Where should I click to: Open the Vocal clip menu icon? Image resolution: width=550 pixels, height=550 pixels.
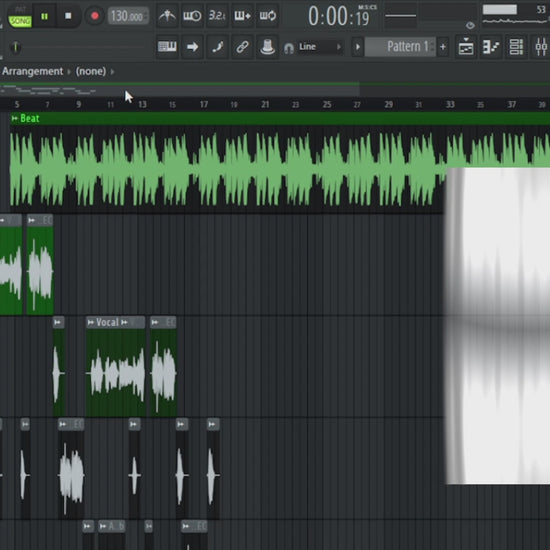[91, 322]
